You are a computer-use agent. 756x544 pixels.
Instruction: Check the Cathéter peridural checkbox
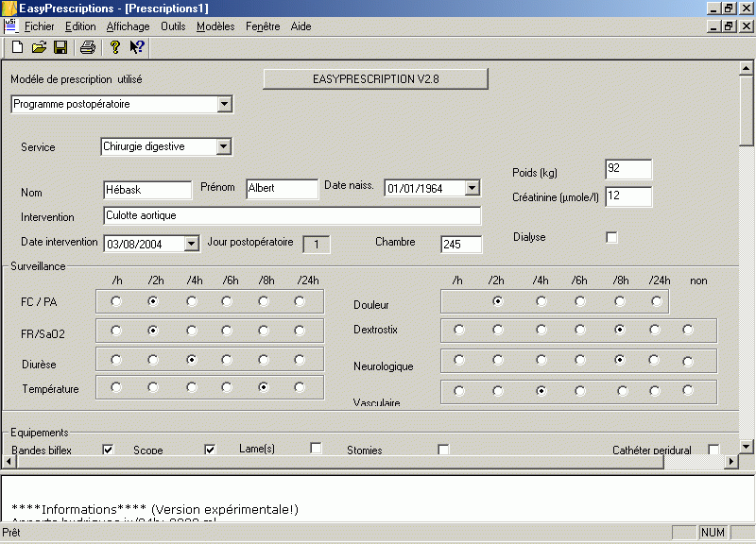[713, 450]
